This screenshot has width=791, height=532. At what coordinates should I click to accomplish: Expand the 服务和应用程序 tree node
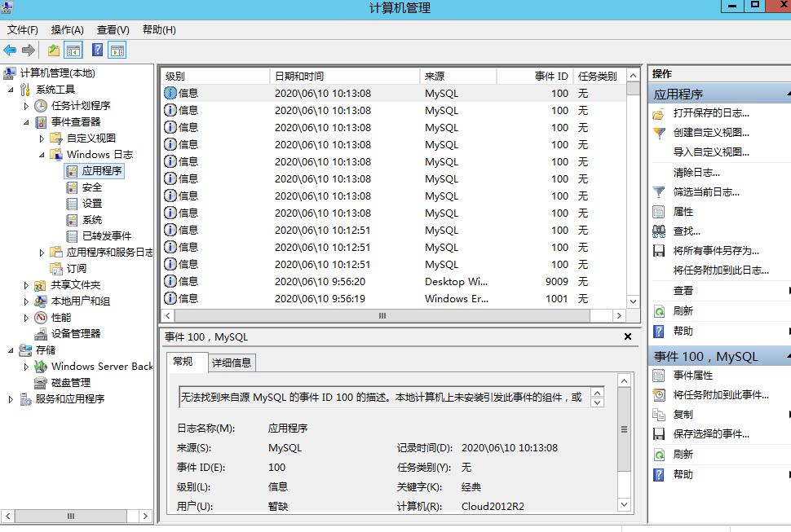pyautogui.click(x=11, y=399)
